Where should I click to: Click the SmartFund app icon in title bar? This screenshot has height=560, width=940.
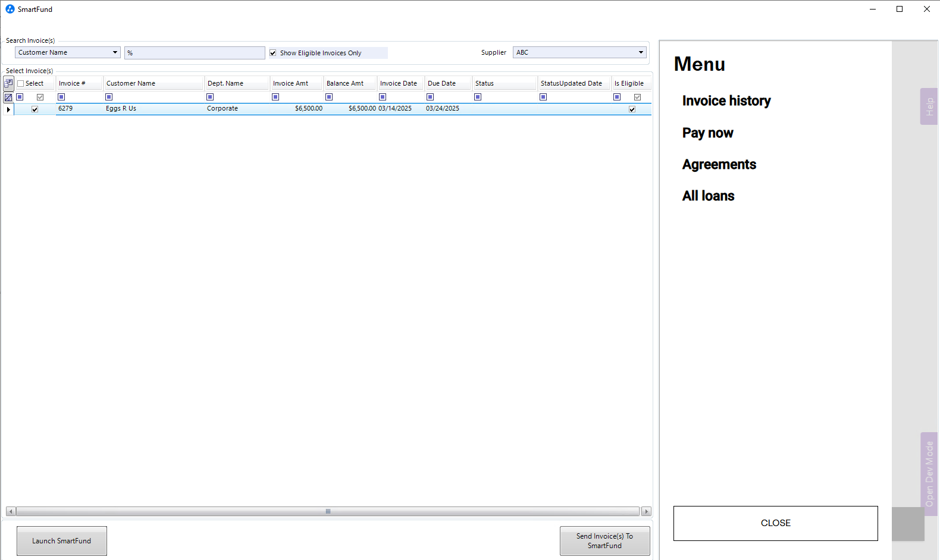pos(10,9)
